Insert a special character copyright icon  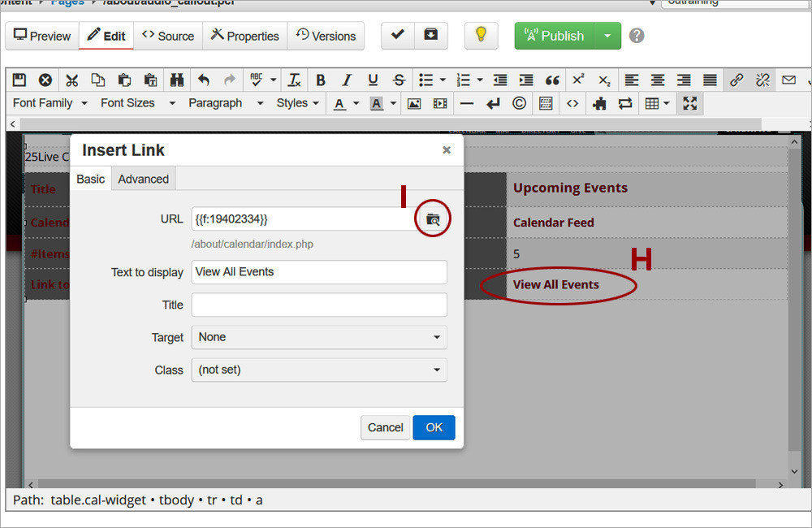[x=519, y=104]
